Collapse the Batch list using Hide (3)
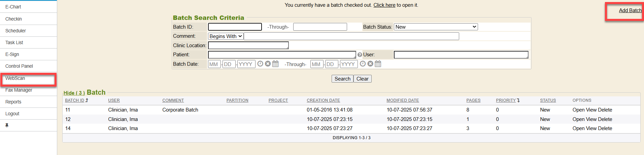The image size is (644, 155). [x=74, y=93]
